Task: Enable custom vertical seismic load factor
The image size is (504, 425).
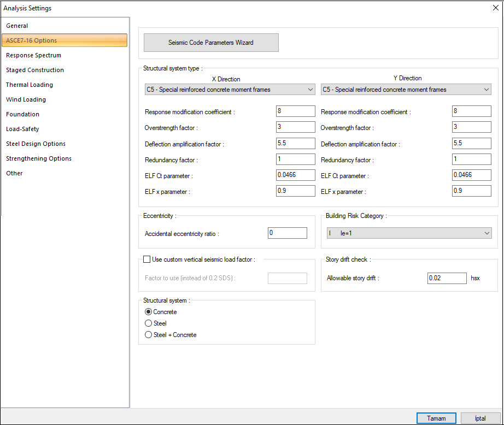Action: [x=146, y=259]
